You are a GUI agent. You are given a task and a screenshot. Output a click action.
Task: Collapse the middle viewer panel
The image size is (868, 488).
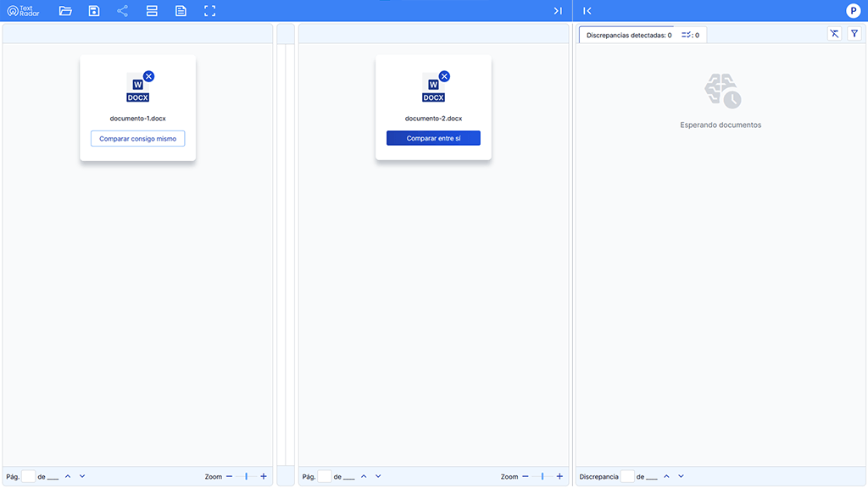(558, 11)
